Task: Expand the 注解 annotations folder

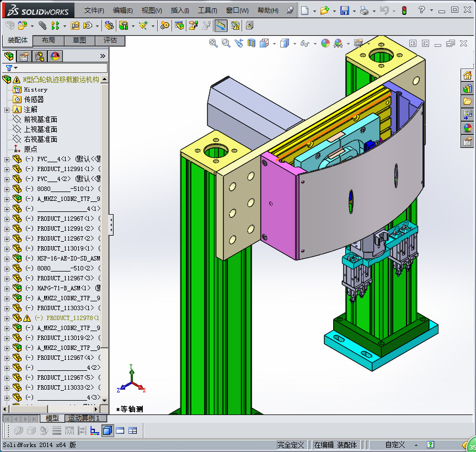Action: click(7, 110)
